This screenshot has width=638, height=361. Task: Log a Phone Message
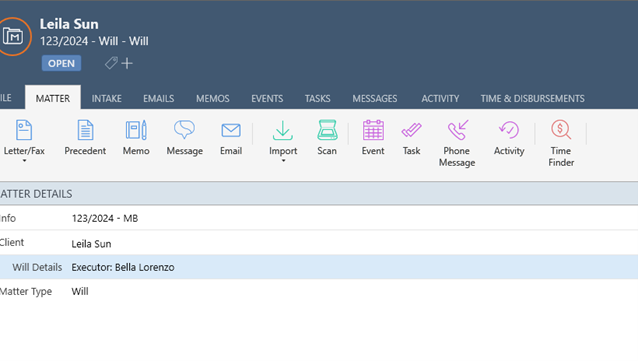coord(457,143)
